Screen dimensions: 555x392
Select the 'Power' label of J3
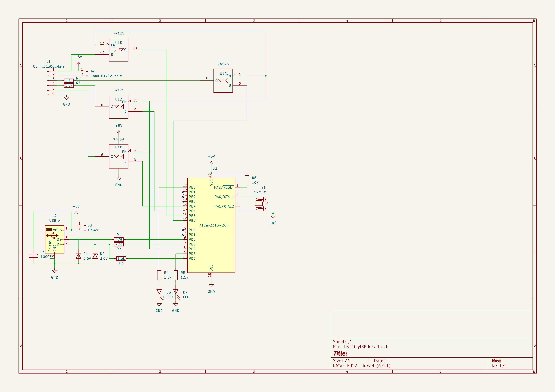(93, 230)
